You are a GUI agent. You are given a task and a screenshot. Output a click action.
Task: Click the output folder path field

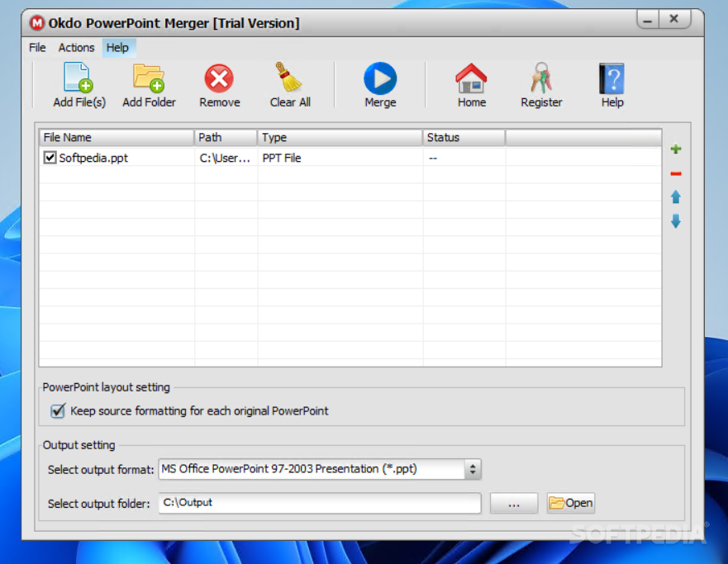pyautogui.click(x=320, y=503)
